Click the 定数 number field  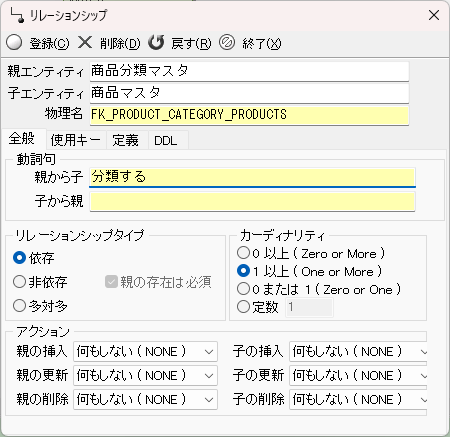pos(309,307)
